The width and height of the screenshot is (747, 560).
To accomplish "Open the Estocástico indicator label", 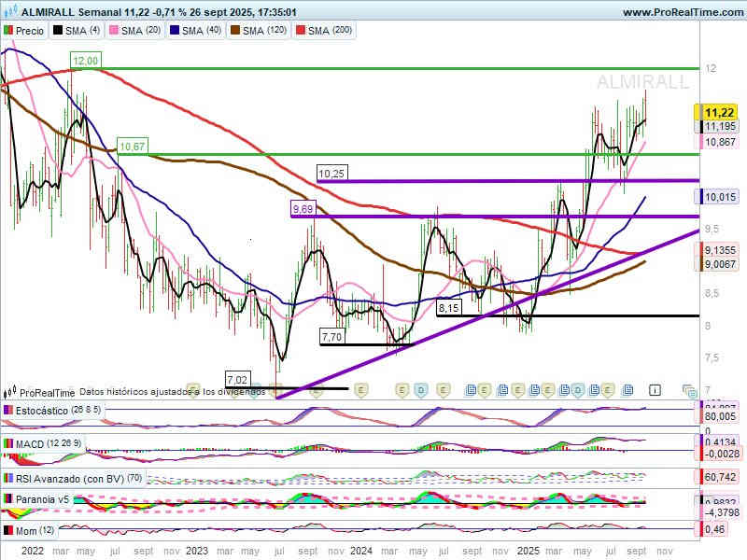I will point(52,411).
